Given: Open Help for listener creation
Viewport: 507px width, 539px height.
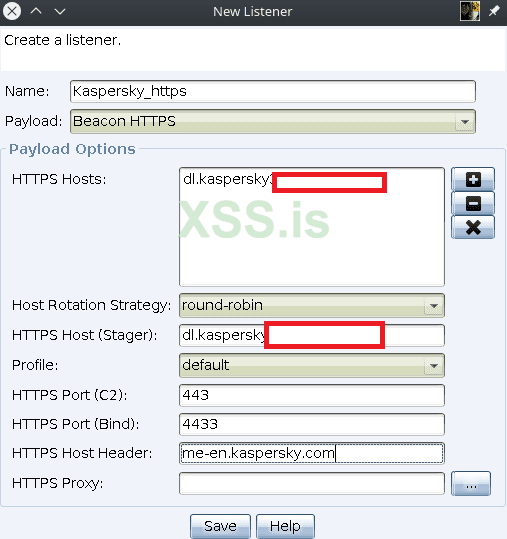Looking at the screenshot, I should [285, 526].
